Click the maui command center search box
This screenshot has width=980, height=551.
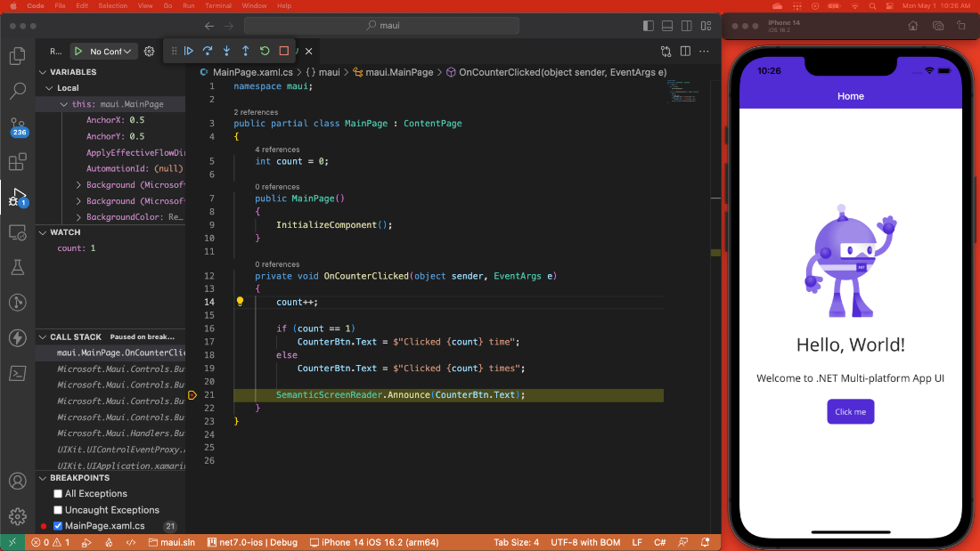[x=382, y=26]
